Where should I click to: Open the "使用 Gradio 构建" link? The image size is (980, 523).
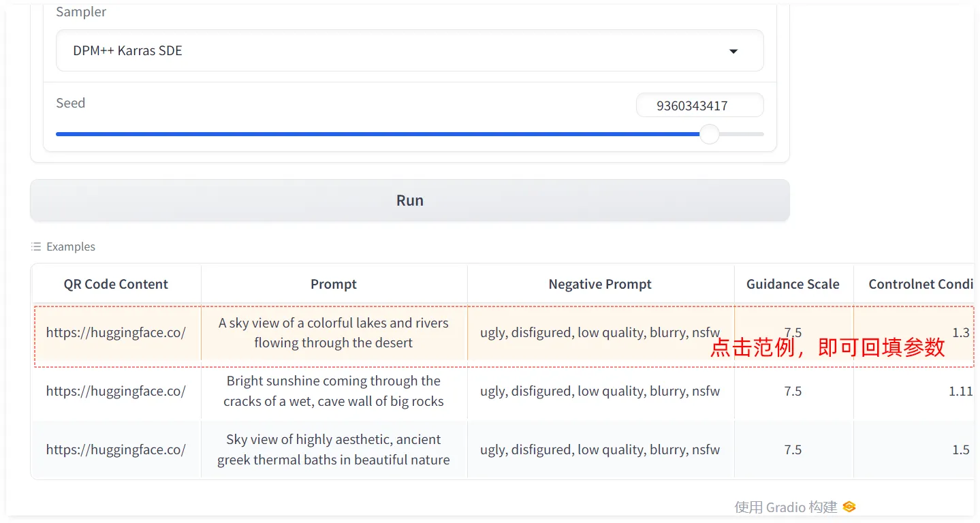point(785,507)
